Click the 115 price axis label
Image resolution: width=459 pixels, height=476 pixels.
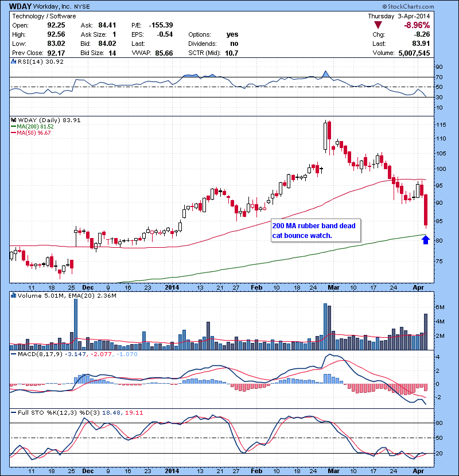tap(441, 125)
